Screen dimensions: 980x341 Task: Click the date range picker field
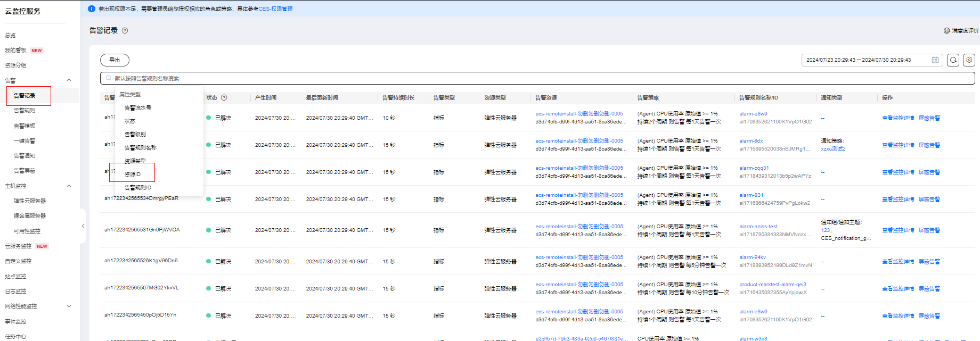coord(872,60)
